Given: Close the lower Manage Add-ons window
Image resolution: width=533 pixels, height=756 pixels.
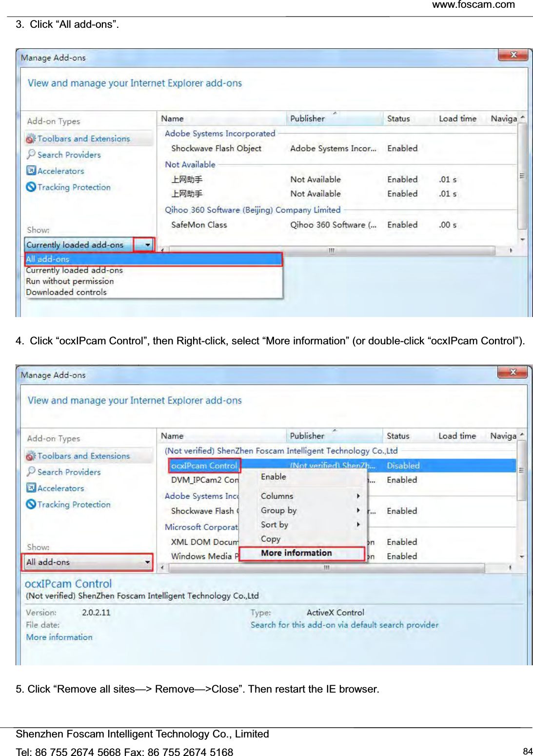Looking at the screenshot, I should 513,372.
